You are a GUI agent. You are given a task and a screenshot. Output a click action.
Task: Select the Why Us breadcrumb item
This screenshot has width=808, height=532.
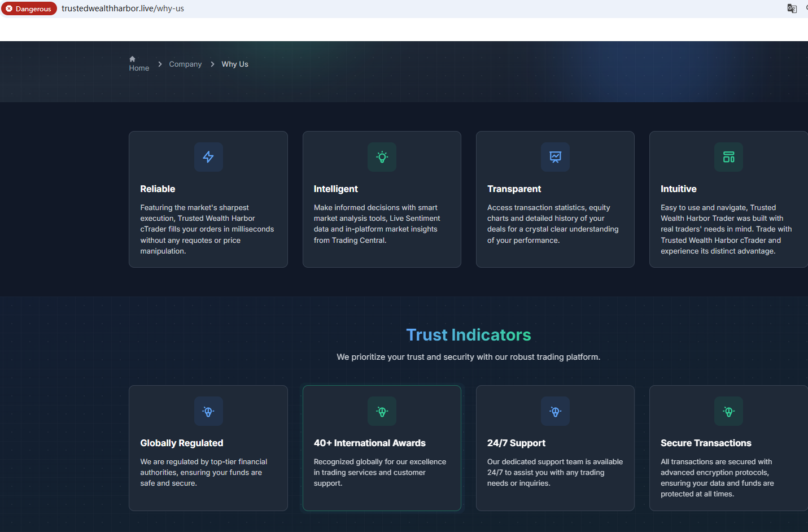235,64
